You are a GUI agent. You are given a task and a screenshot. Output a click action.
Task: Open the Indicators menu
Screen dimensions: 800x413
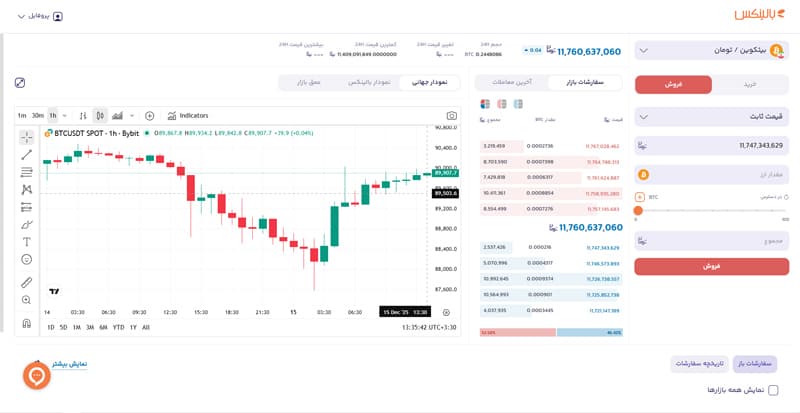click(x=188, y=116)
